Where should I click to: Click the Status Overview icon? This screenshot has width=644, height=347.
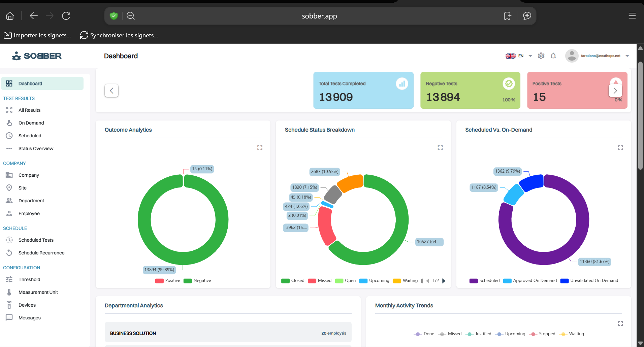[x=9, y=148]
